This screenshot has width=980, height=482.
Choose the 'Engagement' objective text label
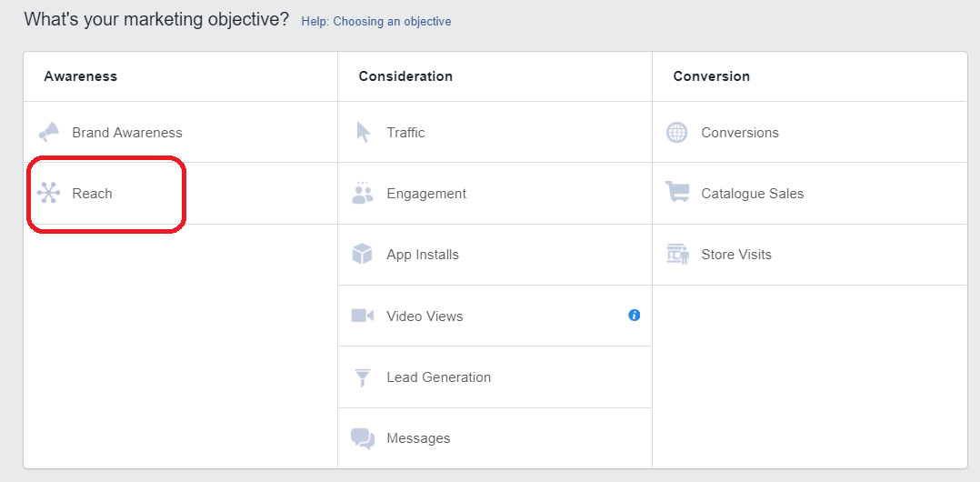[426, 194]
